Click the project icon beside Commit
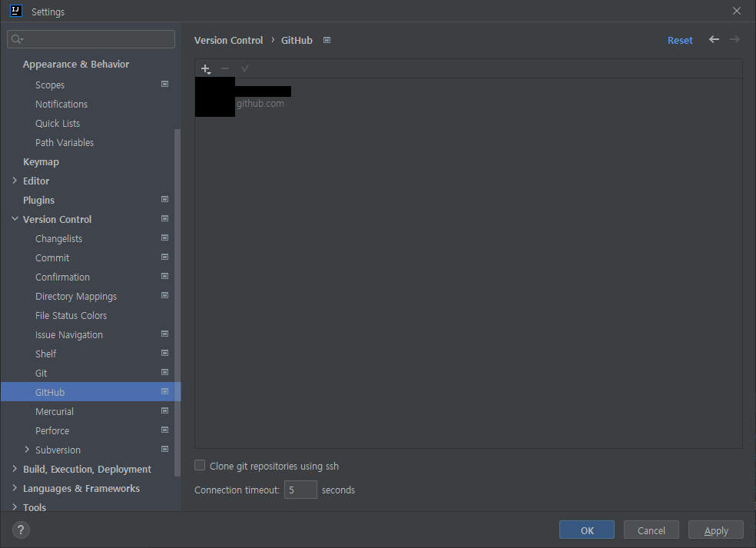 pyautogui.click(x=164, y=257)
